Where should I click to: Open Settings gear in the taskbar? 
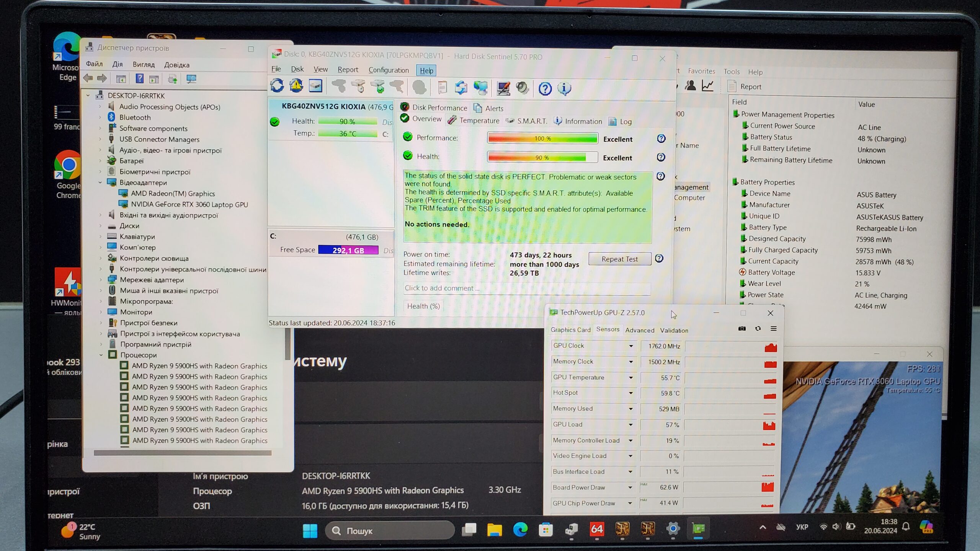click(x=673, y=529)
